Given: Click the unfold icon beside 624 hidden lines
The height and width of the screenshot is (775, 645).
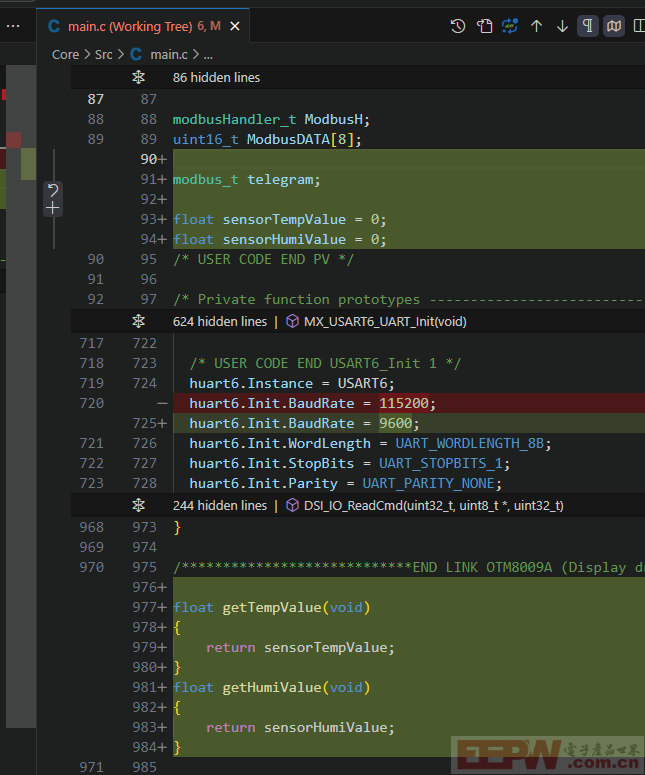Looking at the screenshot, I should click(138, 321).
